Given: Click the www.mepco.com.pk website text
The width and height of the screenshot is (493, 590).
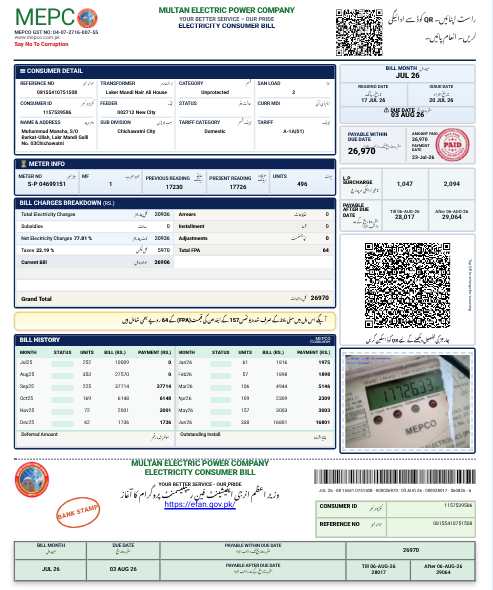Looking at the screenshot, I should 37,37.
